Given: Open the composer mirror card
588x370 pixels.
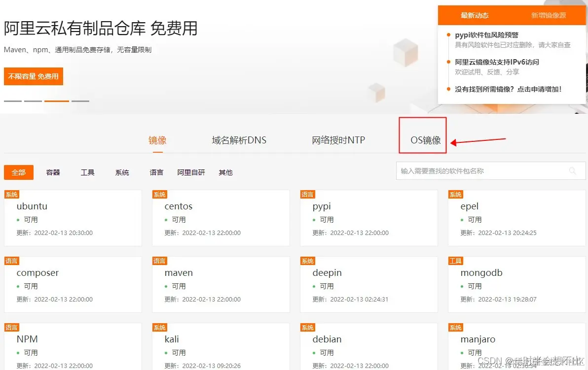Looking at the screenshot, I should tap(73, 285).
